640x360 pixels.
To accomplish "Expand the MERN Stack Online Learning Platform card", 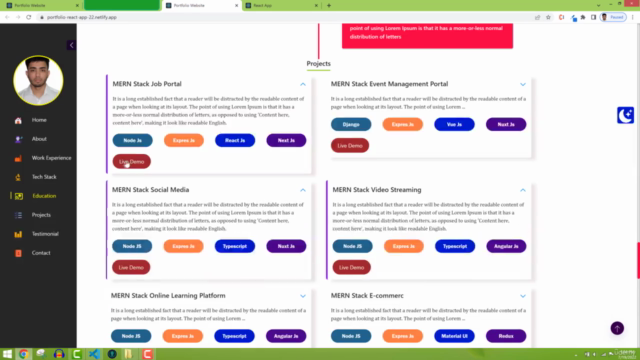I will [303, 296].
